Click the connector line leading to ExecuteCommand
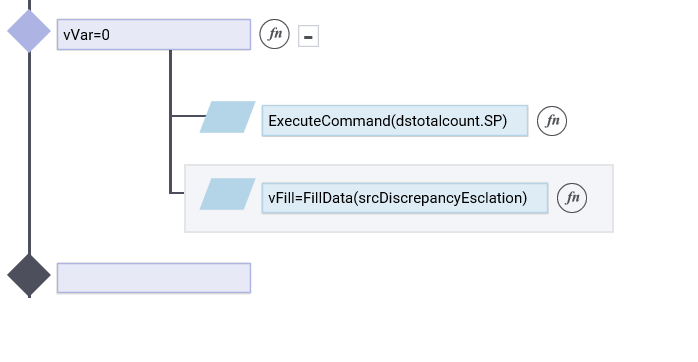This screenshot has height=362, width=698. click(x=189, y=116)
